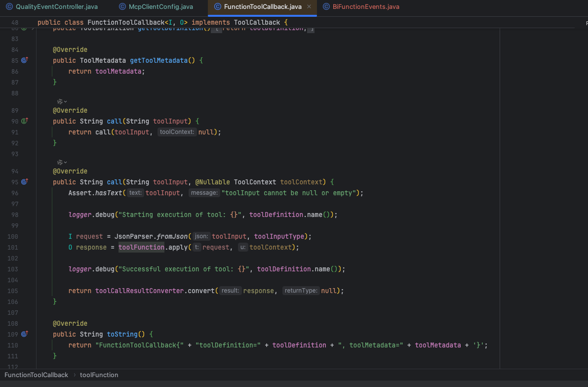Click line number 101 in gutter

pos(13,247)
